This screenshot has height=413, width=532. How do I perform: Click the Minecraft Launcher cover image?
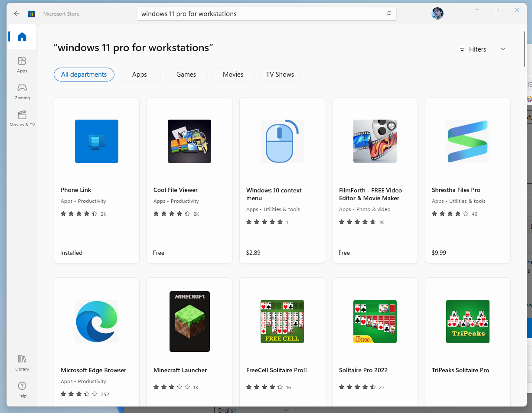[189, 322]
